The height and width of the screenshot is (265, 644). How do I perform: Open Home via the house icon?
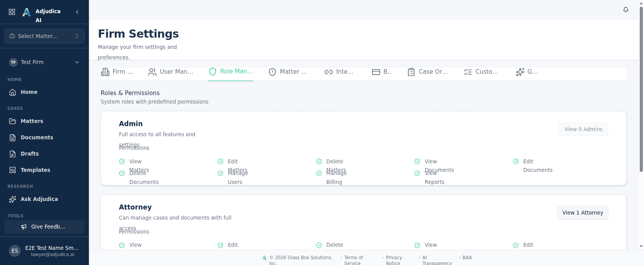(x=13, y=92)
